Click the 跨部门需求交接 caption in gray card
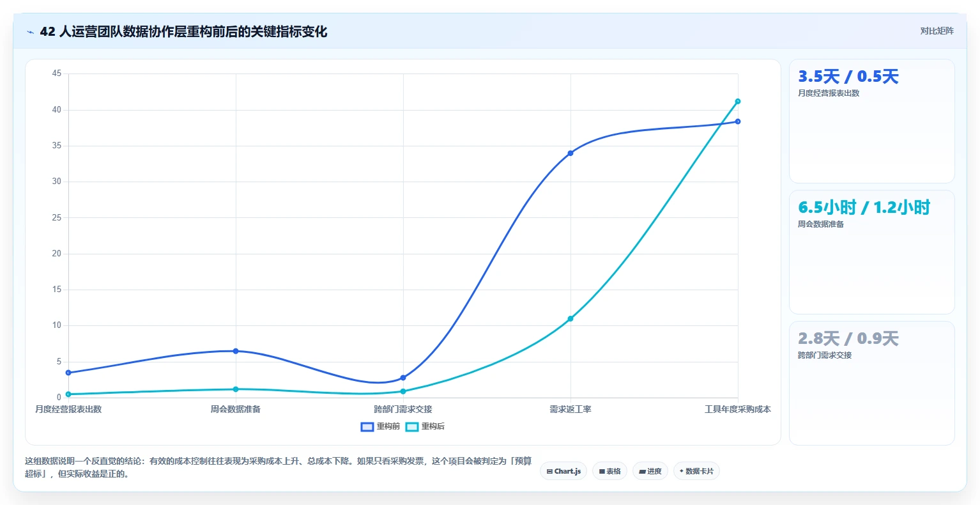Image resolution: width=980 pixels, height=505 pixels. (825, 355)
